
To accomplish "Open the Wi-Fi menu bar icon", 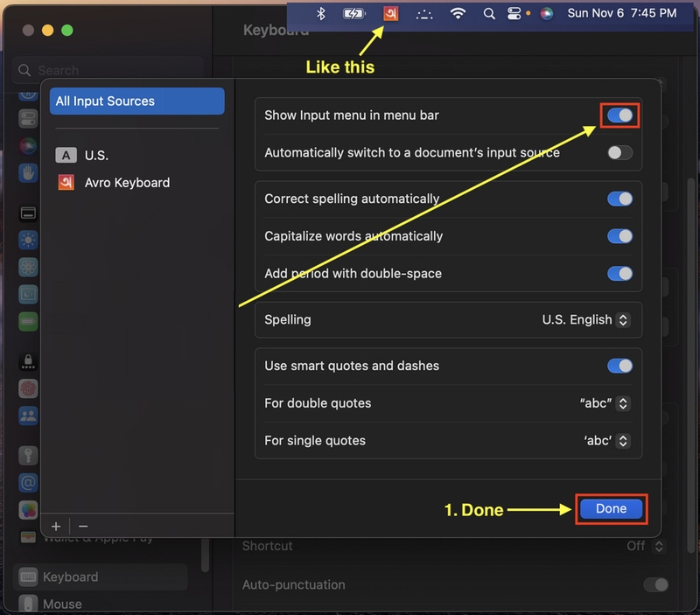I will [x=458, y=14].
